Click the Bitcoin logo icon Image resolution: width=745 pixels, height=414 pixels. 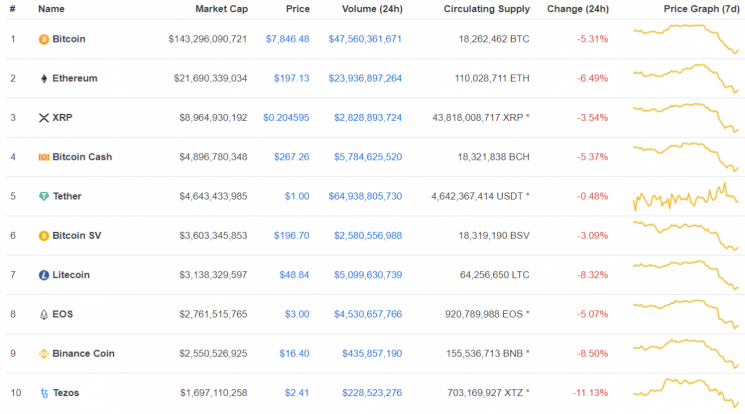click(44, 39)
